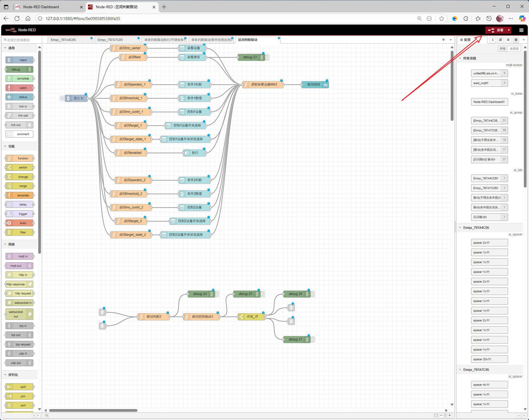Open the Node-RED hamburger main menu
This screenshot has width=529, height=420.
coord(521,30)
